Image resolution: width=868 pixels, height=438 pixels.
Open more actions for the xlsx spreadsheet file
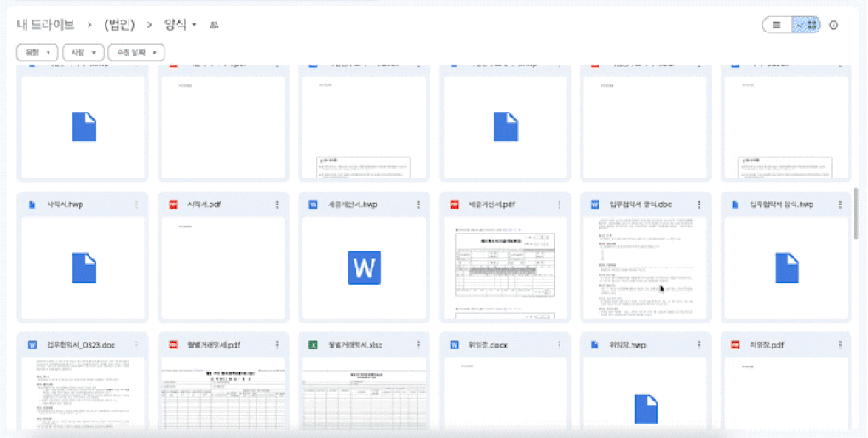[x=418, y=344]
